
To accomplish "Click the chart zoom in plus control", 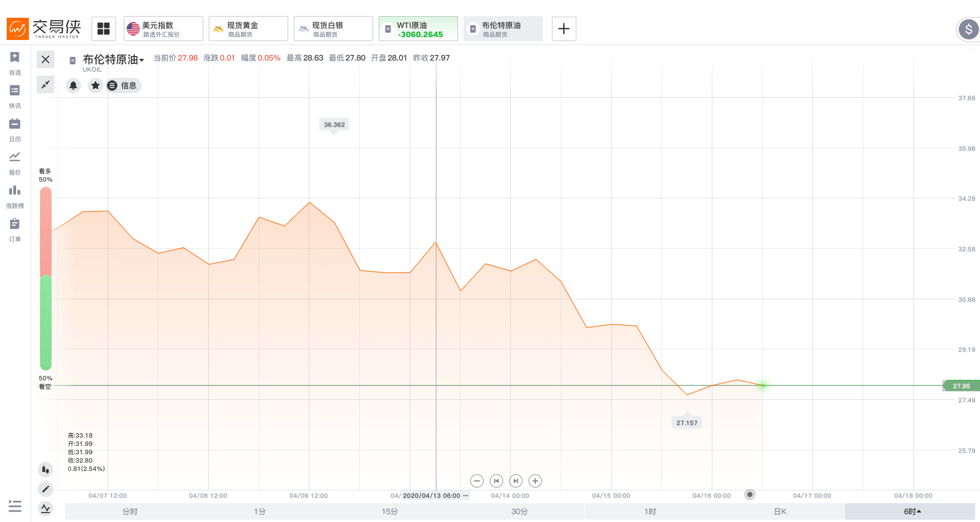I will [535, 481].
